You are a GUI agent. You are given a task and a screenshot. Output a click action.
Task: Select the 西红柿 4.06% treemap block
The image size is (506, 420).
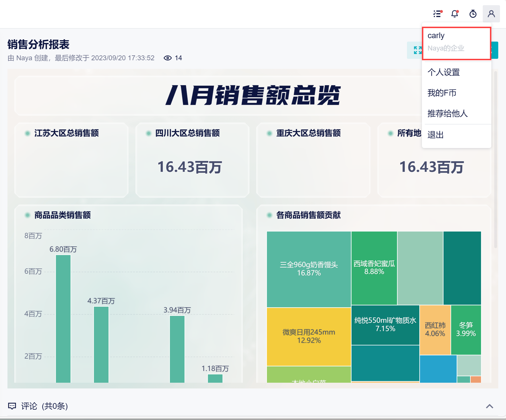point(435,330)
